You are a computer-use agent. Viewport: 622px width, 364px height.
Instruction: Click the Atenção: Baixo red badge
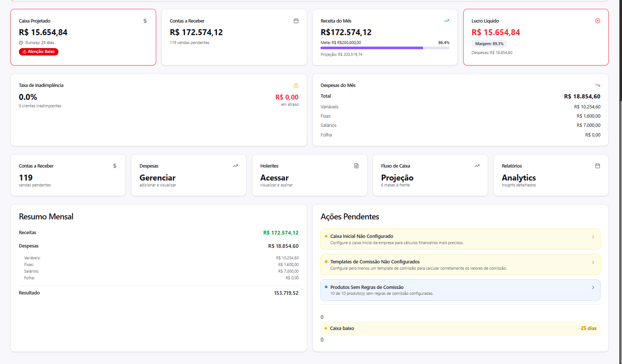39,52
